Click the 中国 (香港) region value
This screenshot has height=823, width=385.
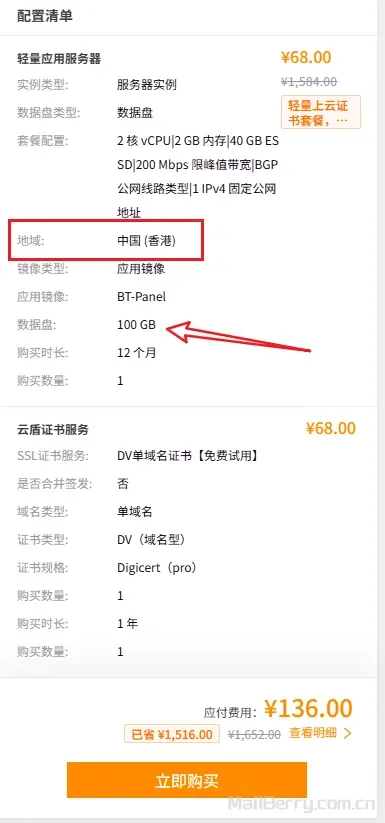pos(146,241)
